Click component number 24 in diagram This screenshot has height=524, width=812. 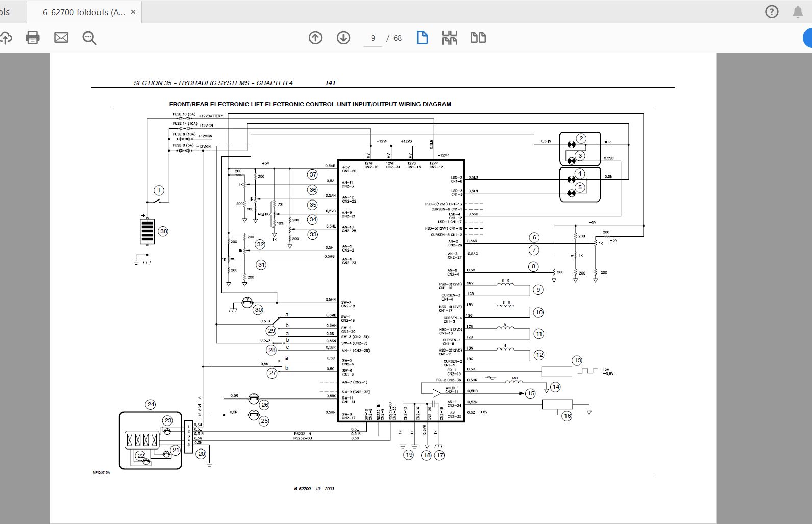(x=151, y=404)
